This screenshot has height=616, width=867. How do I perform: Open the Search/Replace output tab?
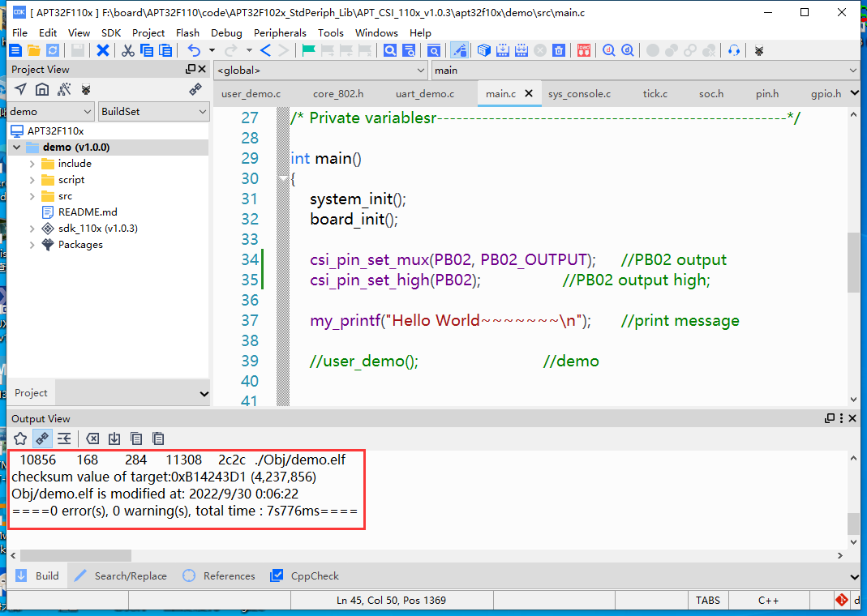click(x=120, y=576)
